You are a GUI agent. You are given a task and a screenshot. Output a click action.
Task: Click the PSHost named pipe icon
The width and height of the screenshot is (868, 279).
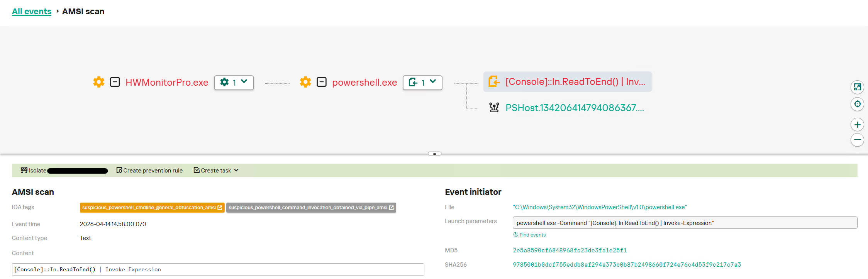(x=494, y=108)
